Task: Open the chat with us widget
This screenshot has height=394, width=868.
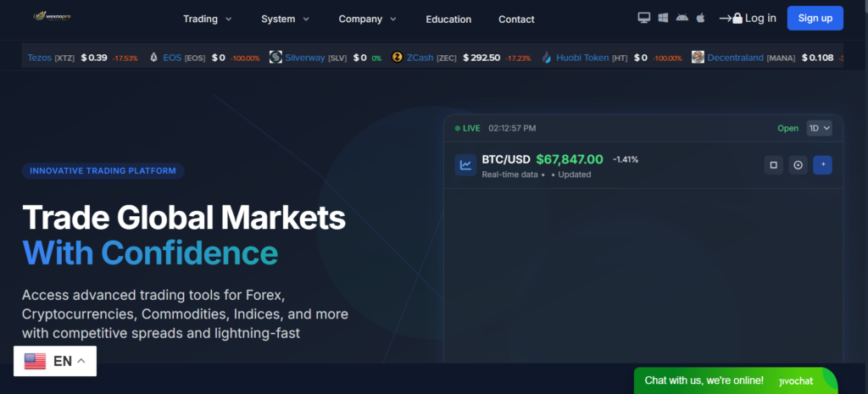Action: tap(736, 380)
